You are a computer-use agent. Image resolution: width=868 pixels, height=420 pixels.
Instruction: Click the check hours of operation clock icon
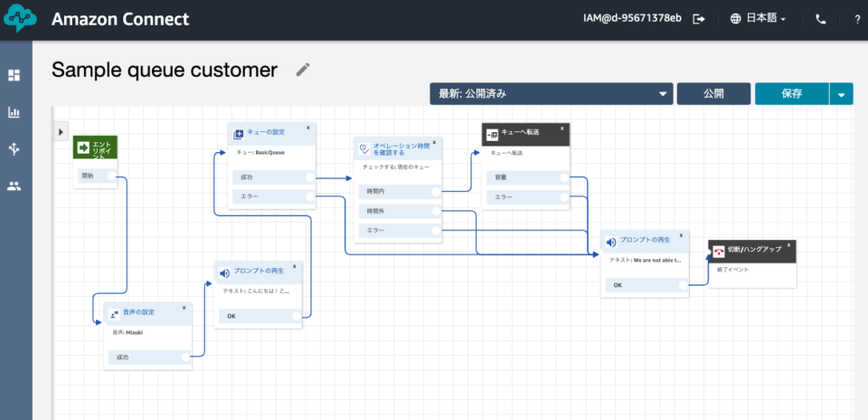tap(364, 148)
